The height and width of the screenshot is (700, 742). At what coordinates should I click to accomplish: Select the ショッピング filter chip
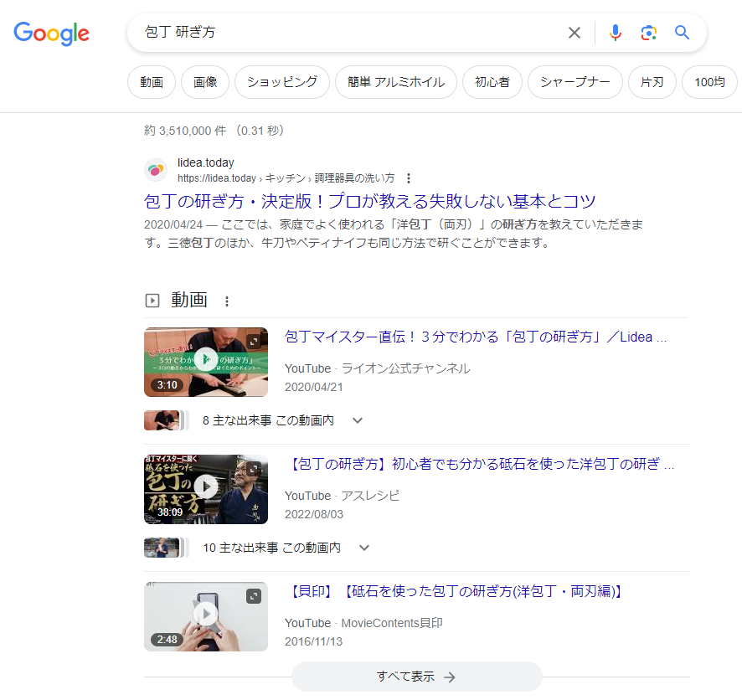click(282, 82)
